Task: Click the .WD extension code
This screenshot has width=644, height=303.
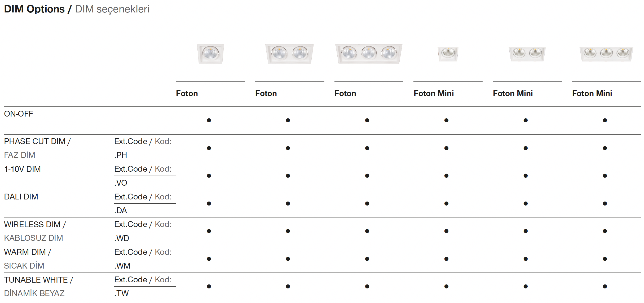Action: point(122,238)
